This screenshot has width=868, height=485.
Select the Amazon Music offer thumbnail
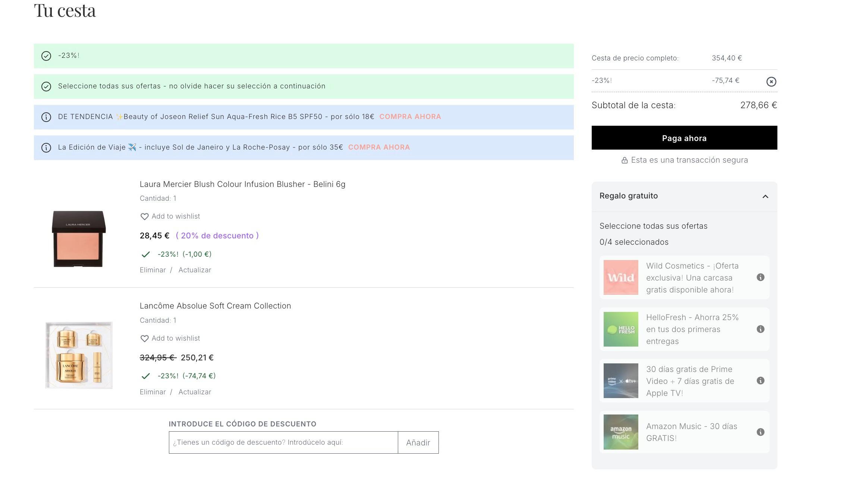[621, 432]
